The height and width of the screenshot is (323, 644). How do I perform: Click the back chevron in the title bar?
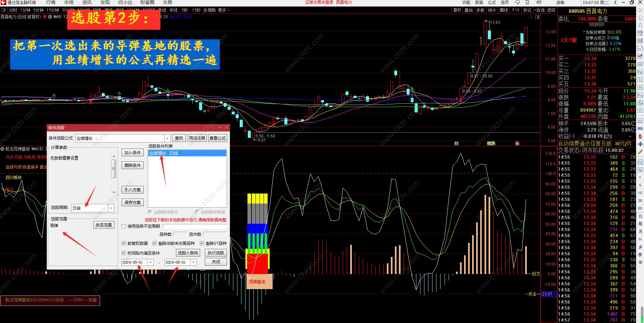click(x=615, y=2)
